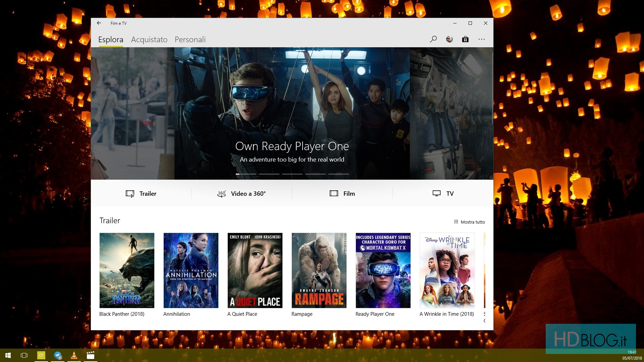Open the user account avatar
This screenshot has height=362, width=644.
[x=449, y=39]
